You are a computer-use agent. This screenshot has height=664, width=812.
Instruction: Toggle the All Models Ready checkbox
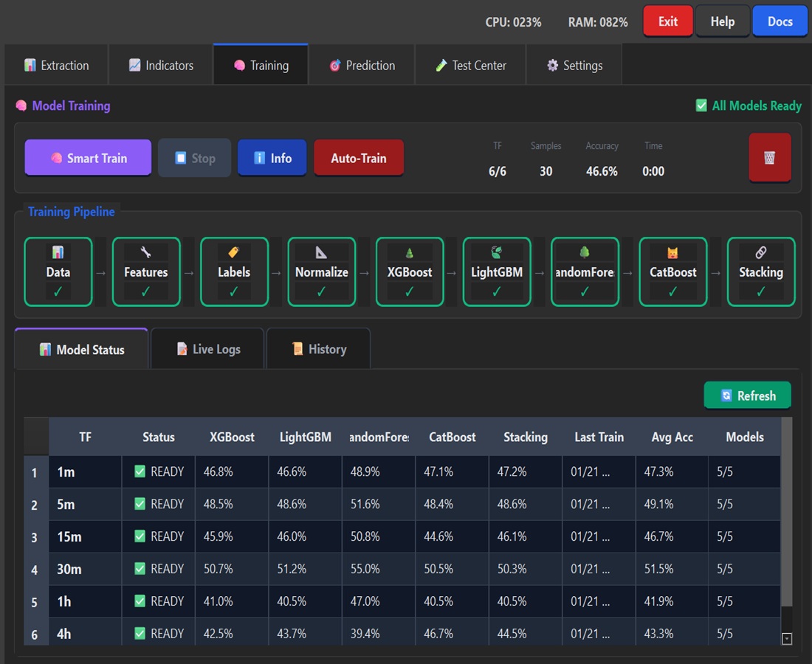[701, 106]
